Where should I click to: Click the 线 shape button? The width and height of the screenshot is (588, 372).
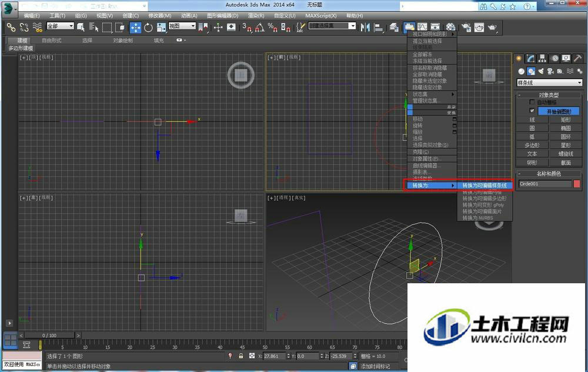(x=532, y=120)
